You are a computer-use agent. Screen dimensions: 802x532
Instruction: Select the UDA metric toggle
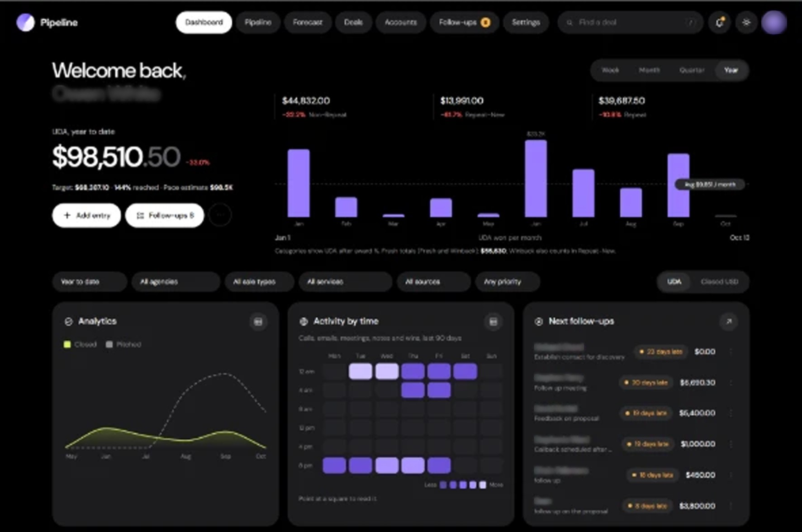click(x=674, y=281)
